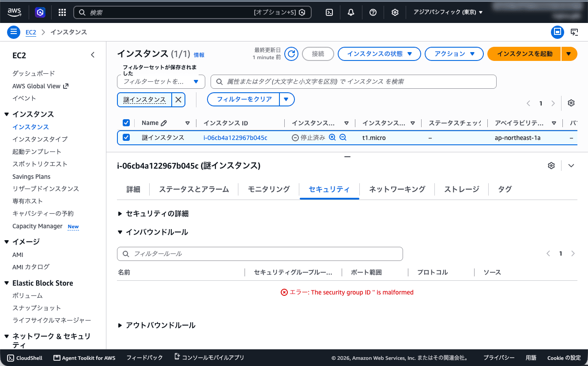Open AWS Global View link
Viewport: 588px width, 366px height.
[40, 86]
